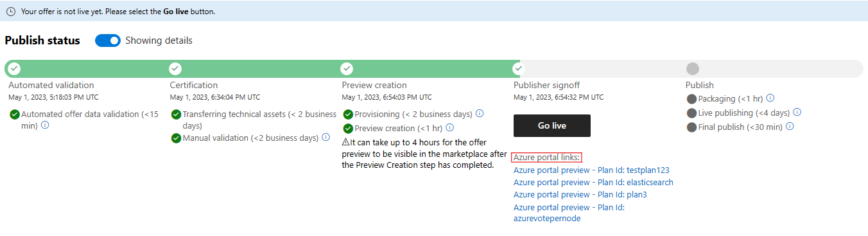Click green check beside Preview creation (<1 hr)
Image resolution: width=868 pixels, height=236 pixels.
click(x=349, y=129)
